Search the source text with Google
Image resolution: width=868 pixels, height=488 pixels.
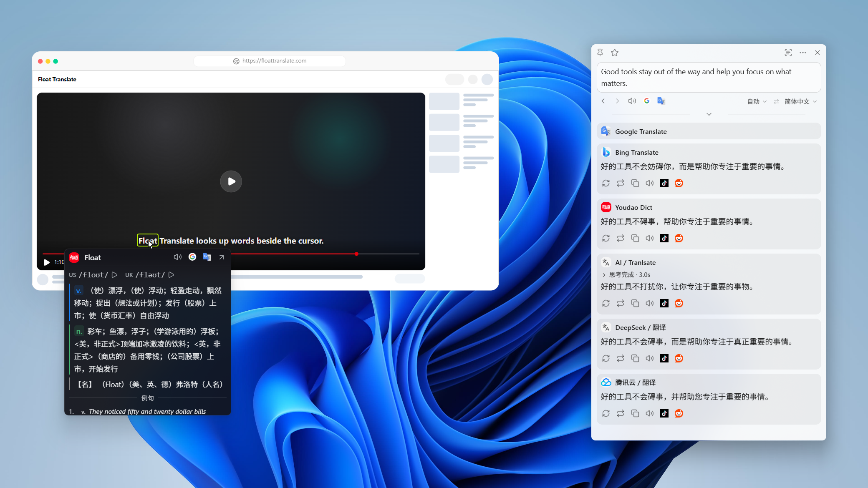pos(647,101)
